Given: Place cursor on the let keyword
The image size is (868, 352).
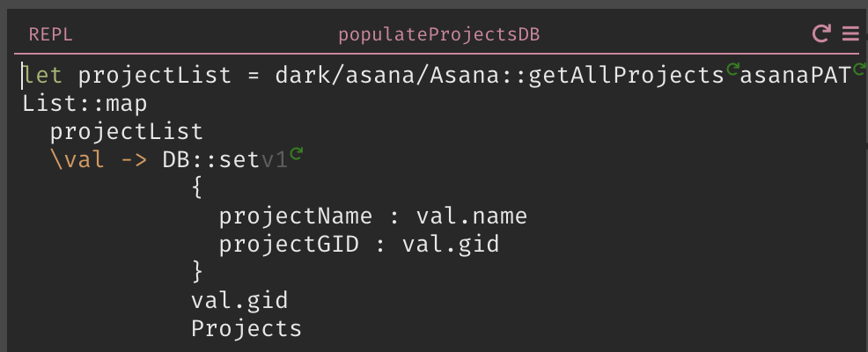Looking at the screenshot, I should pos(43,76).
